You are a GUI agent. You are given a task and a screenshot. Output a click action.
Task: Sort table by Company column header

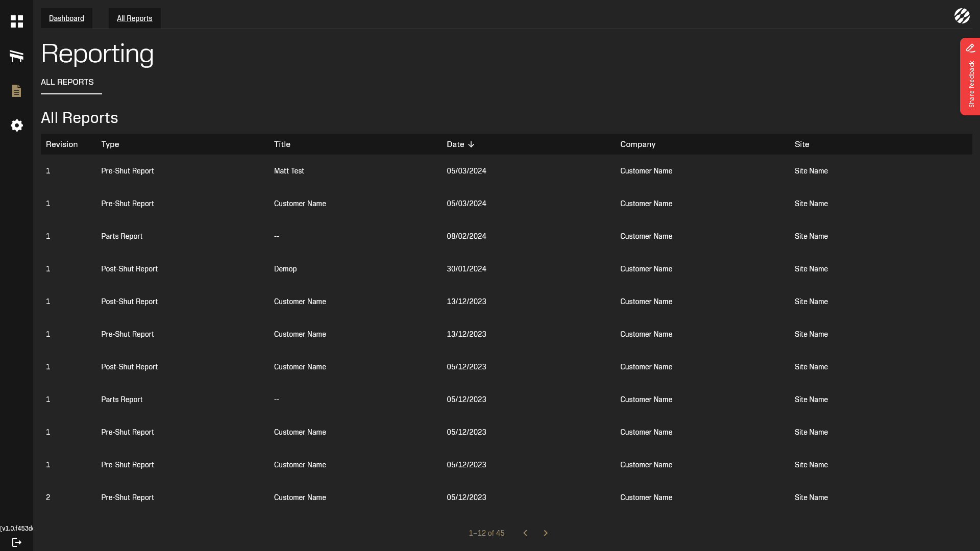(638, 144)
